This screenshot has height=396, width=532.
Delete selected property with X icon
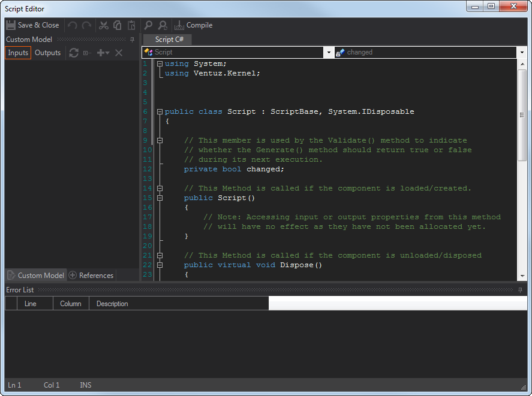(x=119, y=53)
